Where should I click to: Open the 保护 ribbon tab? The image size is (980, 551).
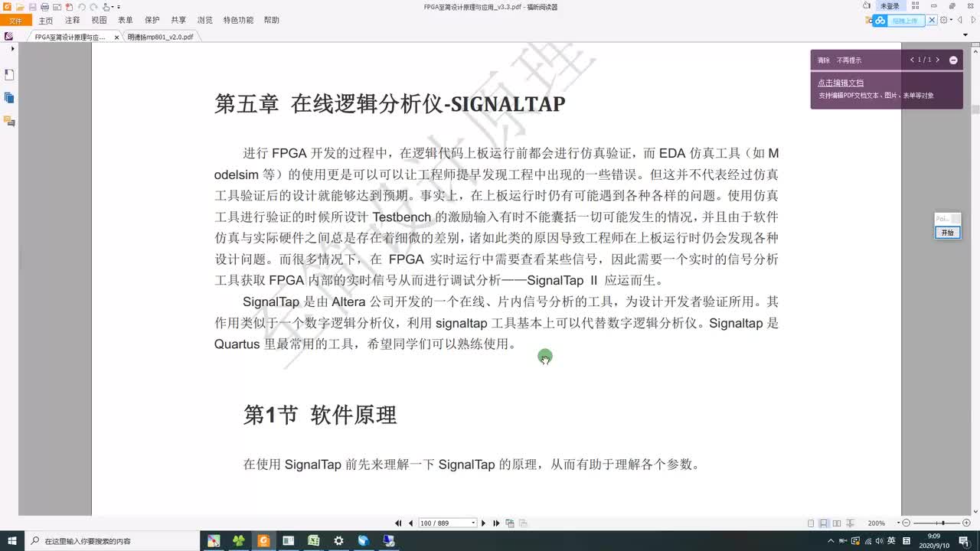(152, 21)
